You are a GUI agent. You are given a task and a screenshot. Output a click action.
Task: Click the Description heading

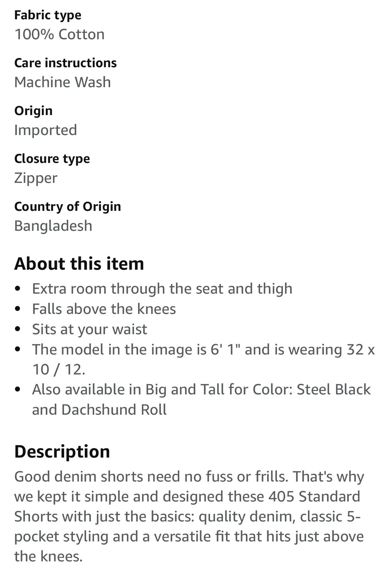[x=62, y=452]
